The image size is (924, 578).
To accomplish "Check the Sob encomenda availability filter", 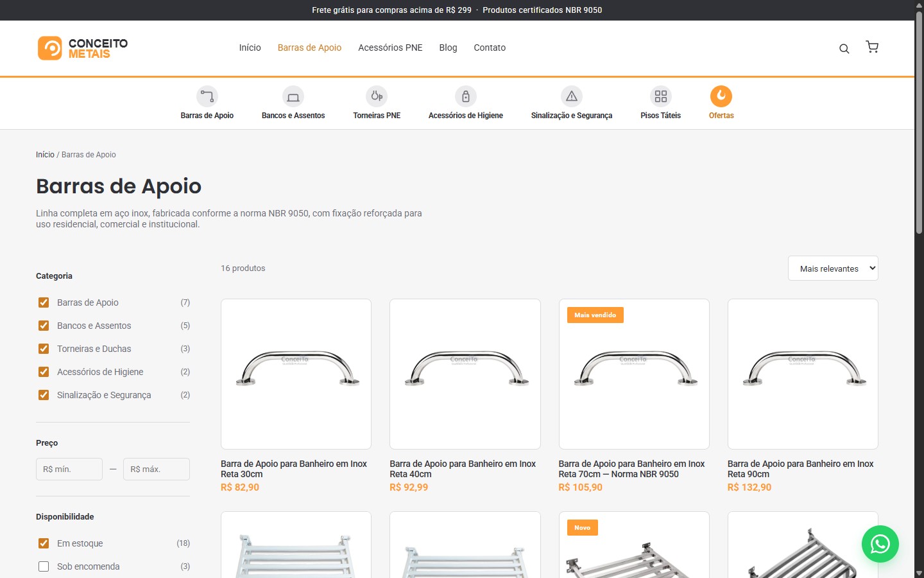I will pos(44,566).
